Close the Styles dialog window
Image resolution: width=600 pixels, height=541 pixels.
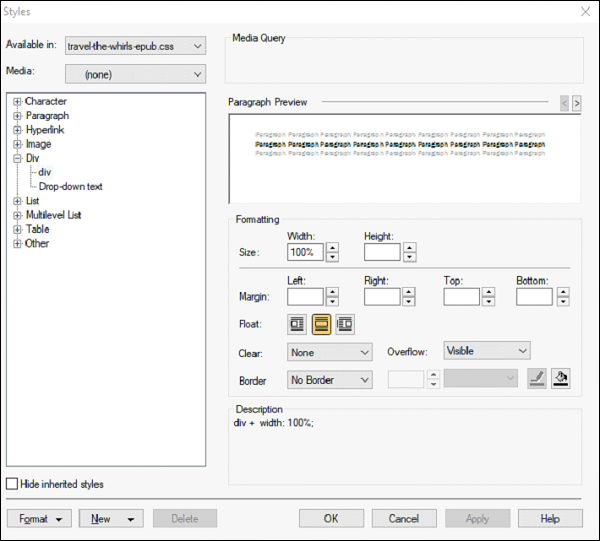click(x=585, y=11)
